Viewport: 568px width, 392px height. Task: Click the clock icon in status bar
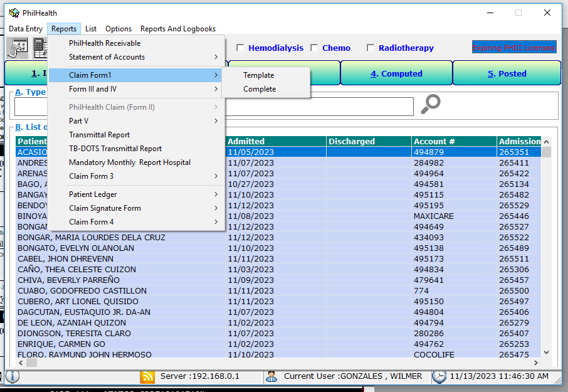[439, 376]
